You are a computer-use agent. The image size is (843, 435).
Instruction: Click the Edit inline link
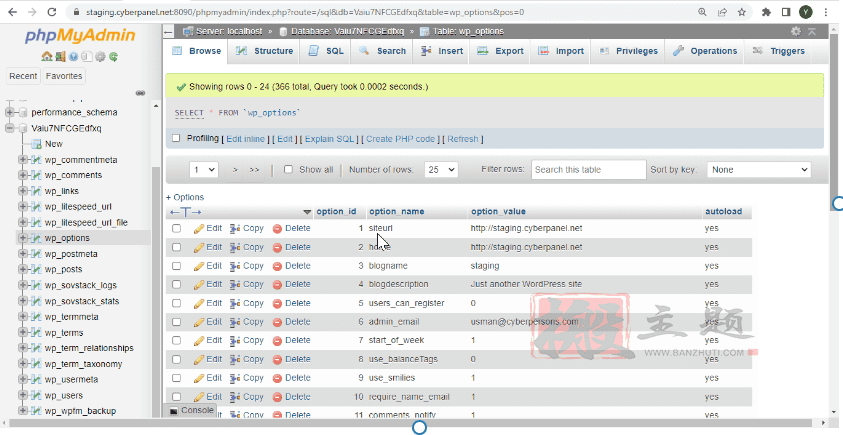[x=245, y=139]
